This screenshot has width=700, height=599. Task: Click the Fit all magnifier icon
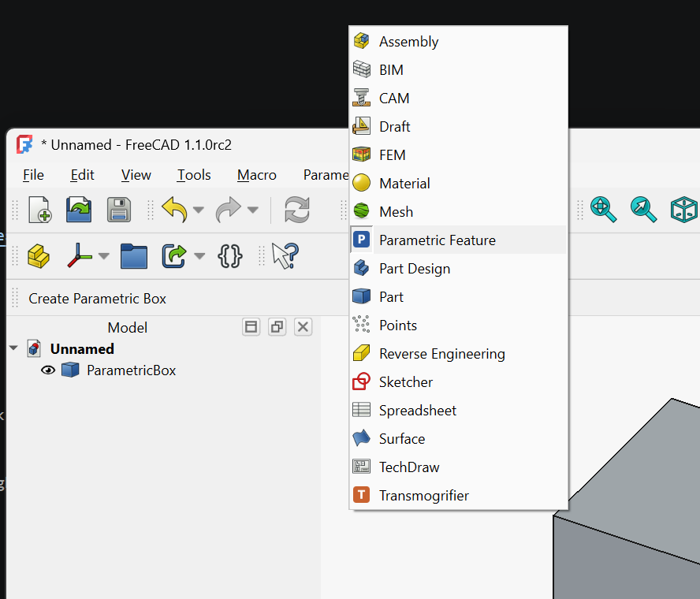pyautogui.click(x=603, y=210)
